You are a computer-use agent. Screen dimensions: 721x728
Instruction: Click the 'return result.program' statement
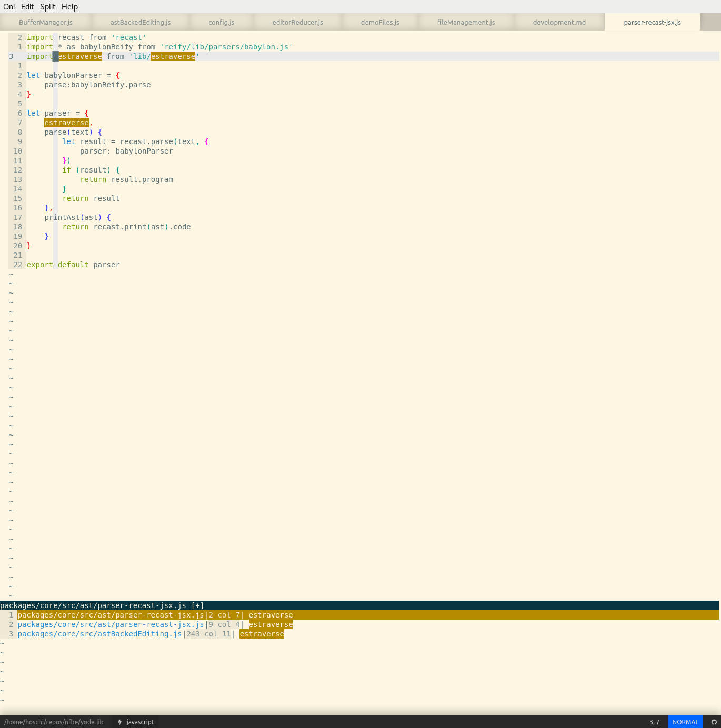[126, 179]
